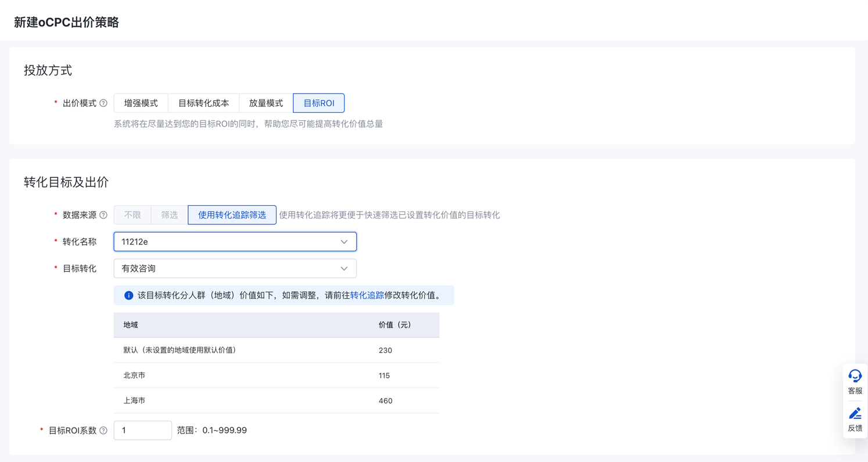The height and width of the screenshot is (462, 868).
Task: Click the 上海市 row in region table
Action: (276, 401)
